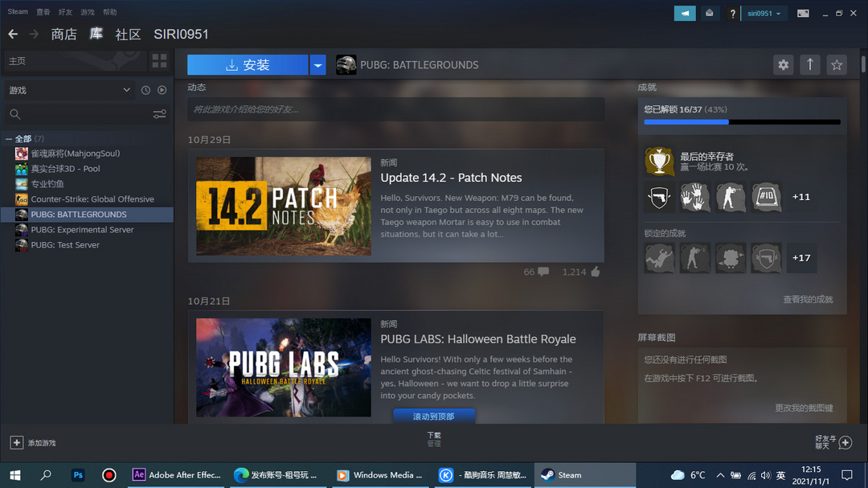868x488 pixels.
Task: Click 滚动到顶部 scroll to top button
Action: tap(434, 416)
